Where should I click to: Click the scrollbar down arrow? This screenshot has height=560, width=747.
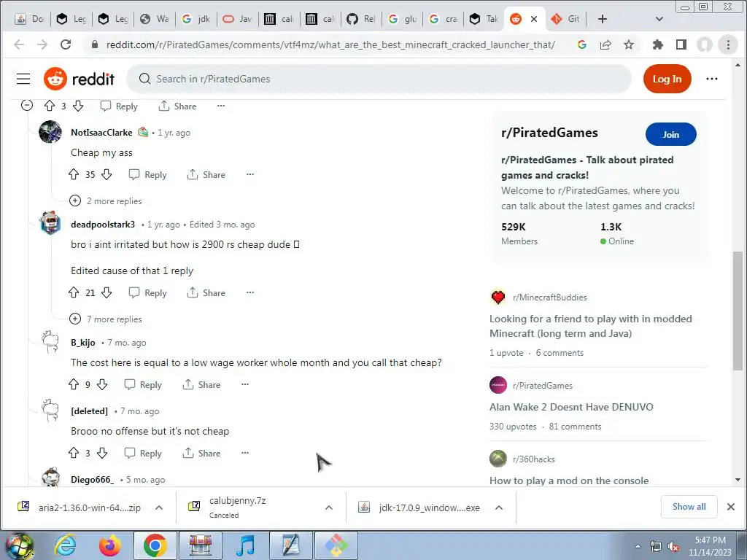click(738, 480)
